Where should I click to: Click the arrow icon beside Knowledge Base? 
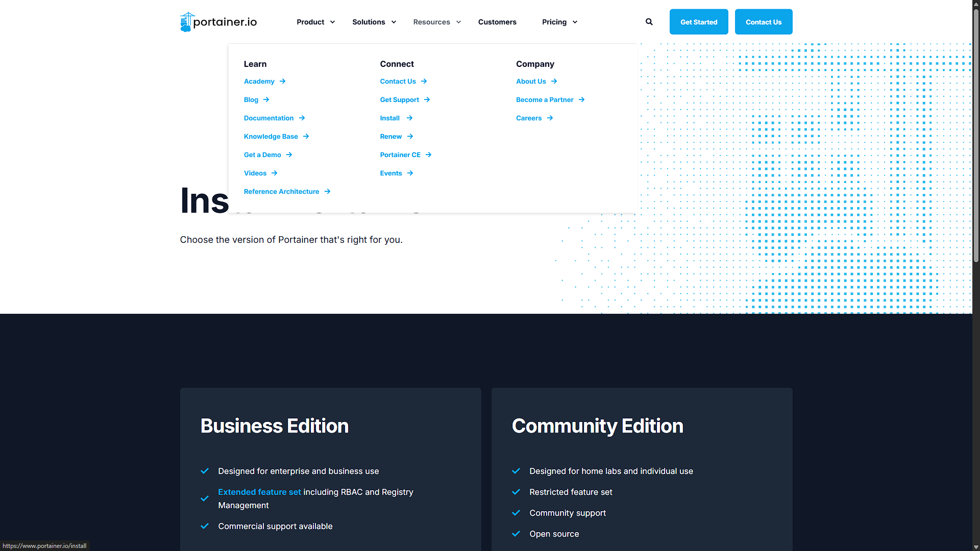pos(306,136)
